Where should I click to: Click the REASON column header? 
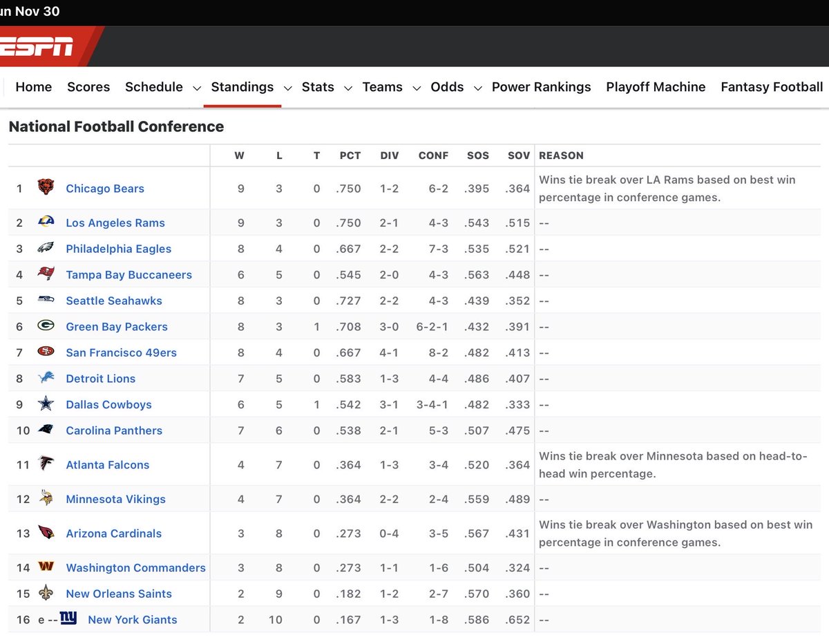[x=562, y=155]
